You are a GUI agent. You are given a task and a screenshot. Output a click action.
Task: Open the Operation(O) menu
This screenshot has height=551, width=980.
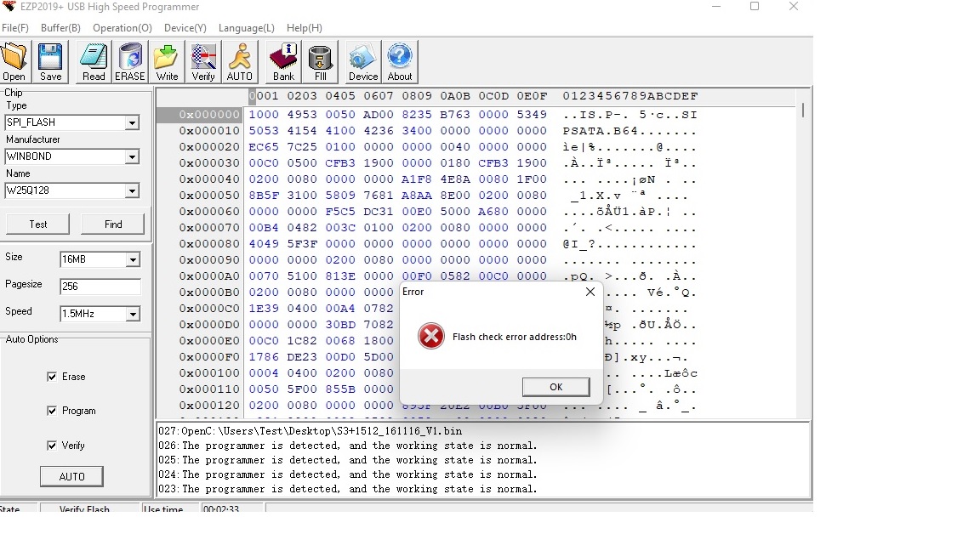click(x=122, y=28)
